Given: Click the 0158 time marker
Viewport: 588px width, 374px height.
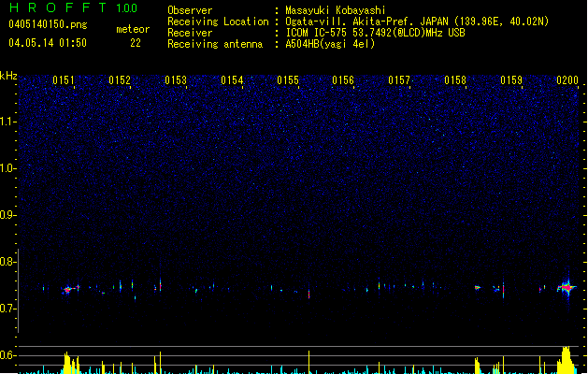Looking at the screenshot, I should (x=455, y=80).
